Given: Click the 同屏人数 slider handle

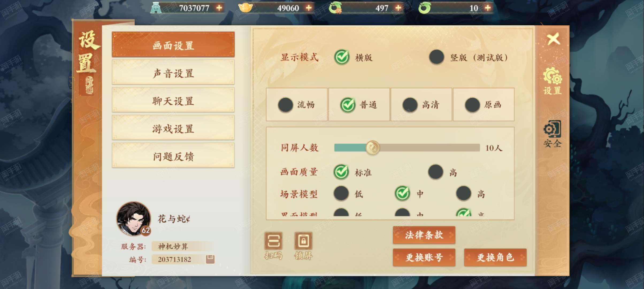Looking at the screenshot, I should pos(373,147).
